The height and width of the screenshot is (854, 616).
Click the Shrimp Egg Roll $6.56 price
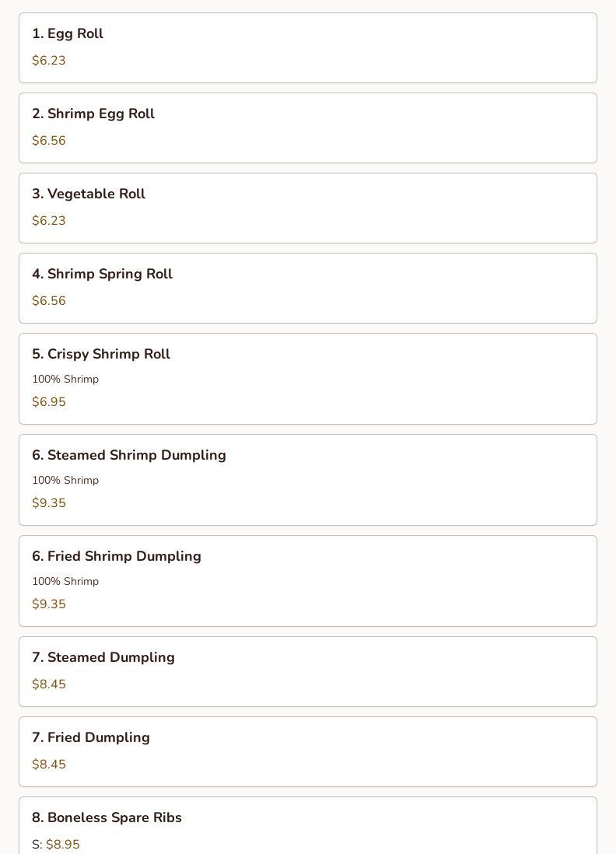[x=49, y=141]
